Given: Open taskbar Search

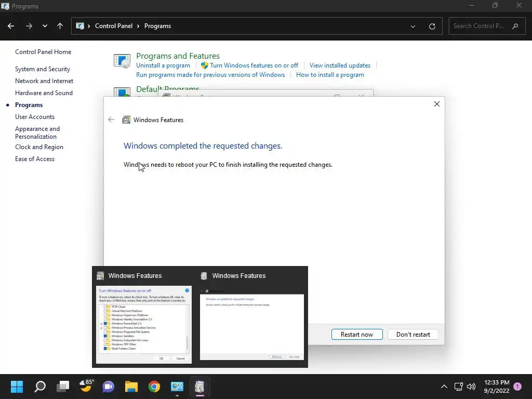Looking at the screenshot, I should coord(40,387).
